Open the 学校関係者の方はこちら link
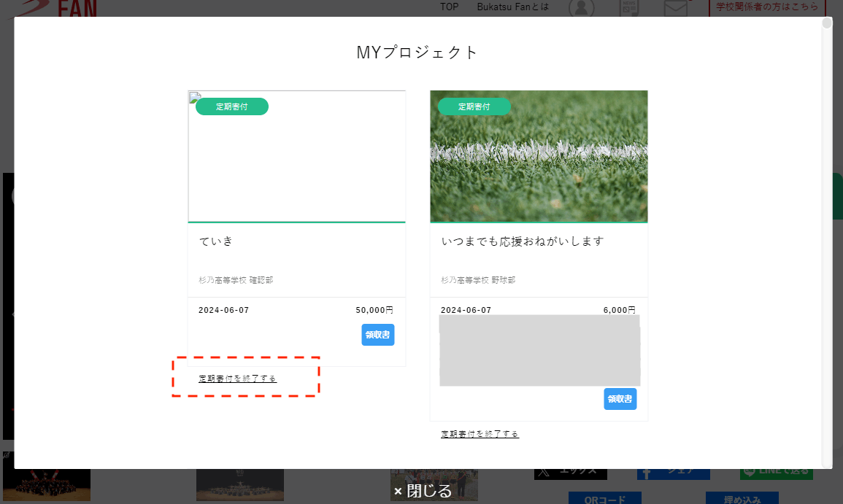The width and height of the screenshot is (843, 504). point(767,7)
